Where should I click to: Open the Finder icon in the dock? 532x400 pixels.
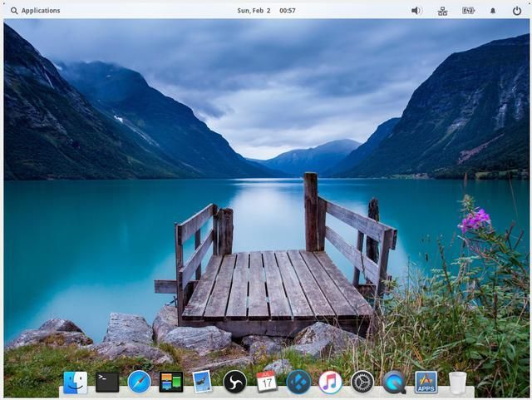[75, 382]
